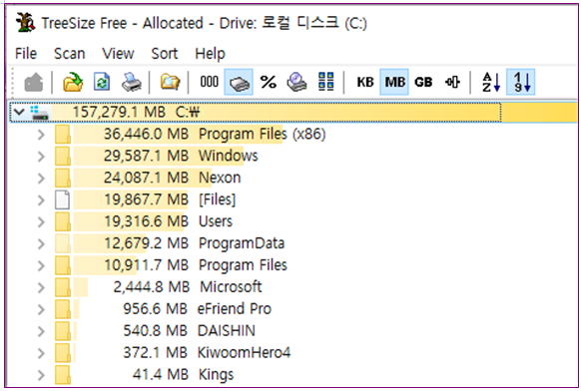Click the folder icon of Kings
This screenshot has width=581, height=392.
(63, 374)
